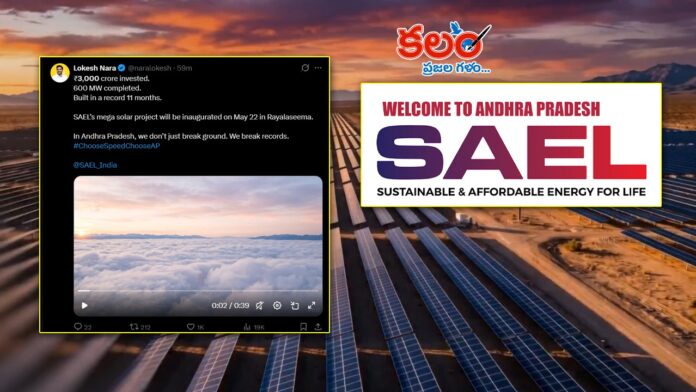Click the Kalam Telugu logo
The width and height of the screenshot is (696, 392).
coord(444,48)
